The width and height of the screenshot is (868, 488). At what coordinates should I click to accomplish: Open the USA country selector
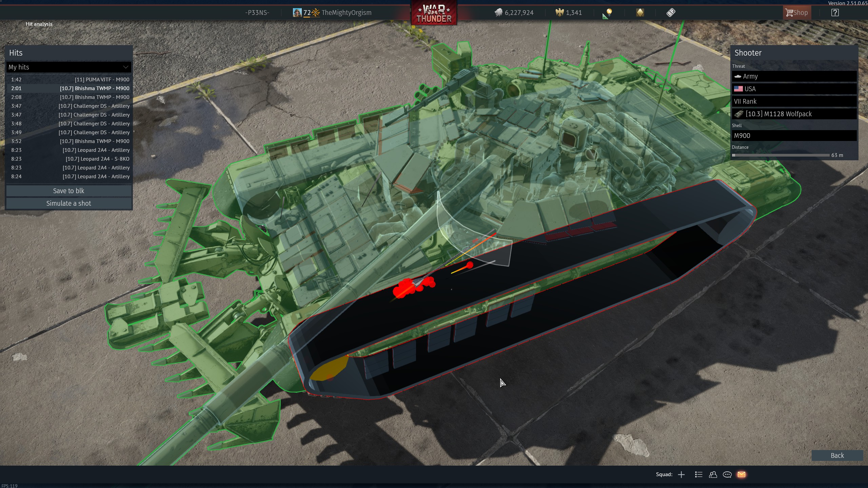pos(794,89)
